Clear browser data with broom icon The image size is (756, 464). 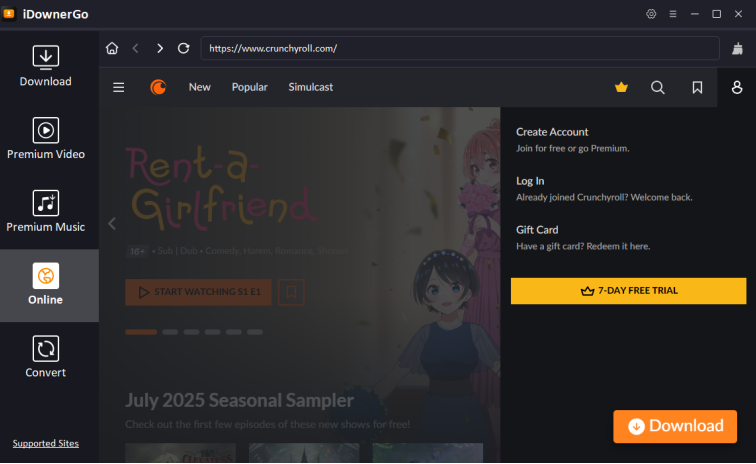(737, 48)
